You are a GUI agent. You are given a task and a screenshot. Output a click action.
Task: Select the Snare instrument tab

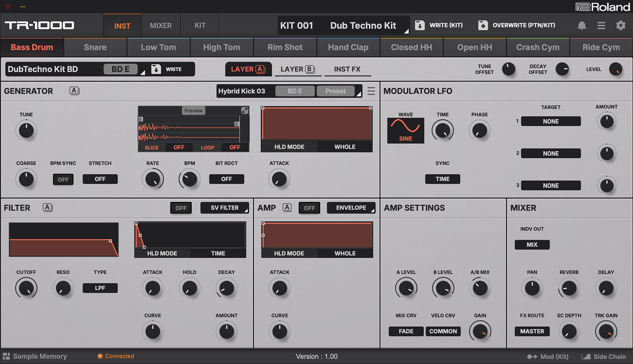(x=95, y=47)
